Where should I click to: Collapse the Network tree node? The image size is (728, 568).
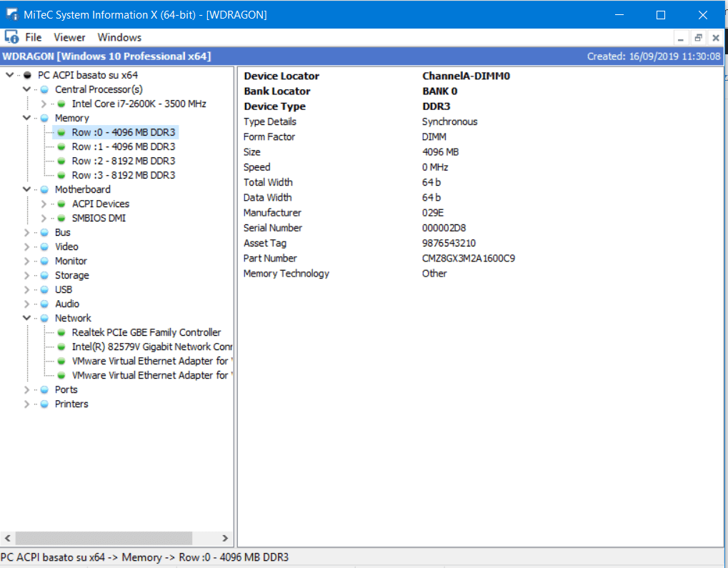tap(26, 318)
